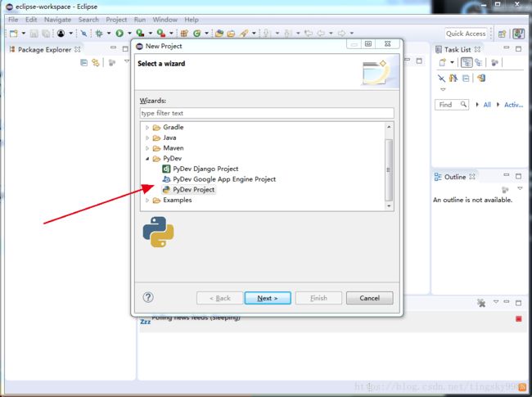Open Package Explorer view menu triangle
Image resolution: width=532 pixels, height=397 pixels.
(x=127, y=61)
